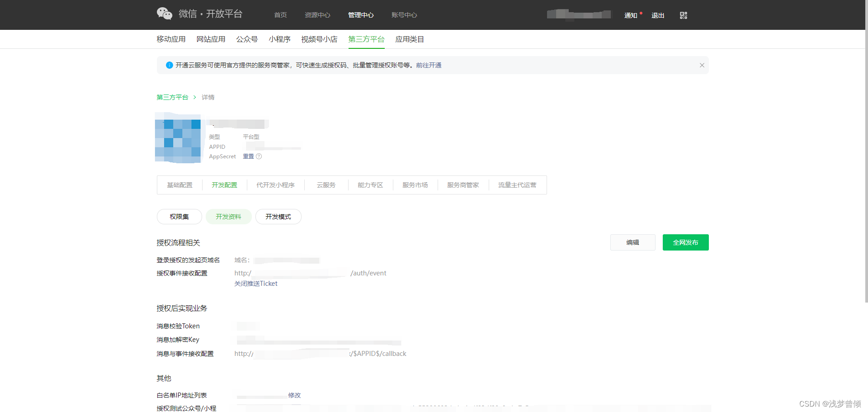868x412 pixels.
Task: Click the pixelated app avatar thumbnail
Action: point(178,138)
